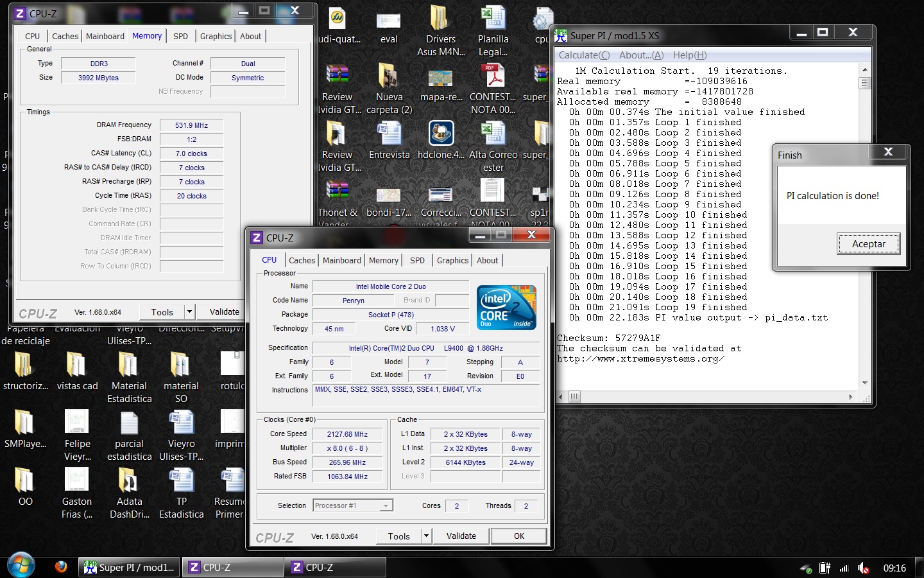Open the mapa-re image icon
The height and width of the screenshot is (578, 924).
coord(440,78)
